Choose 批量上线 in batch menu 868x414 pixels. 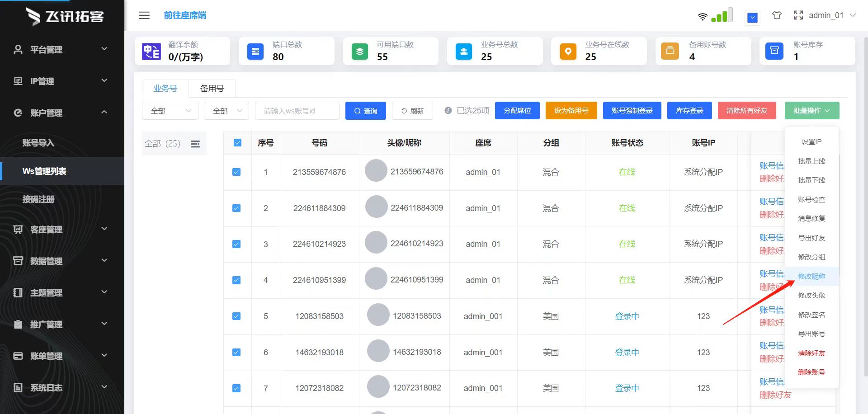tap(811, 161)
